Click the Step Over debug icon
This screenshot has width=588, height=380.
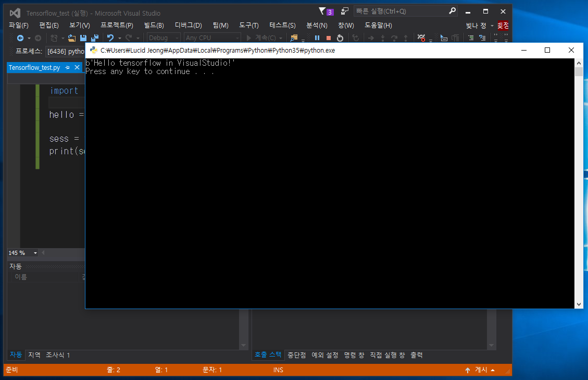[x=394, y=38]
